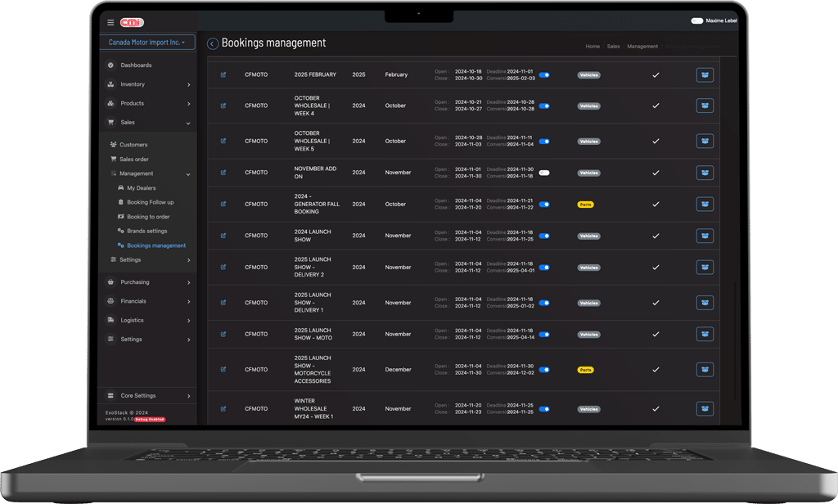
Task: Edit the OCTOBER WHOLESALE WEEK 5 booking
Action: [x=223, y=141]
